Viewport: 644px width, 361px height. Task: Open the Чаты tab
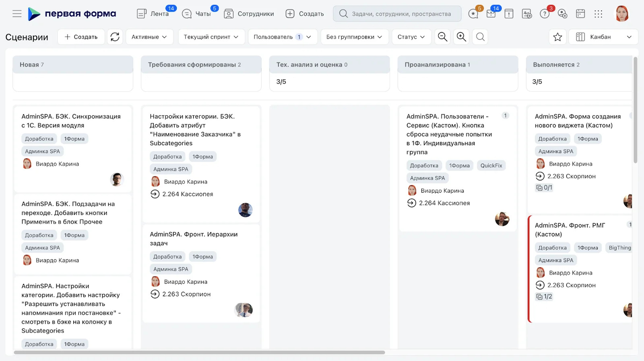click(196, 14)
